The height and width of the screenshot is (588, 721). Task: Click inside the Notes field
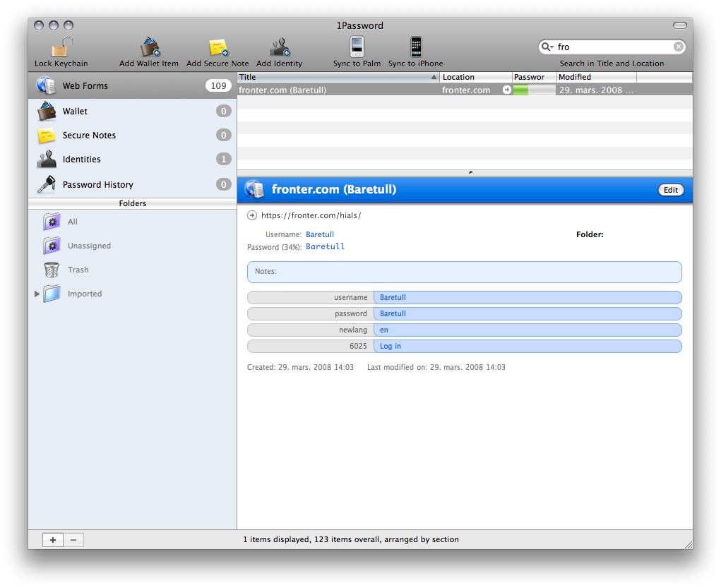tap(465, 272)
